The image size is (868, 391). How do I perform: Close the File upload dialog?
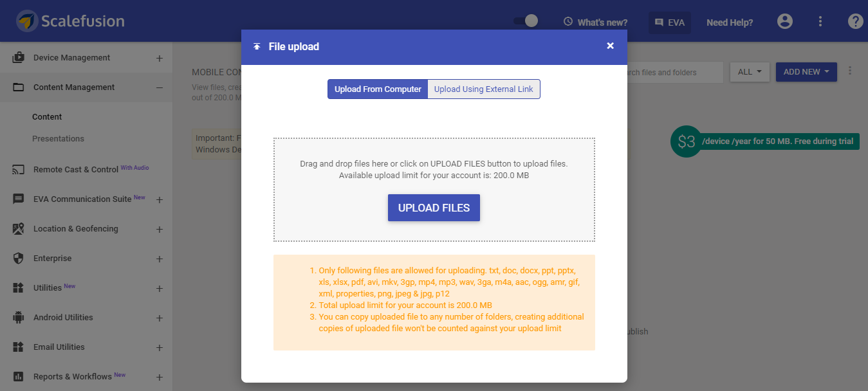click(610, 46)
